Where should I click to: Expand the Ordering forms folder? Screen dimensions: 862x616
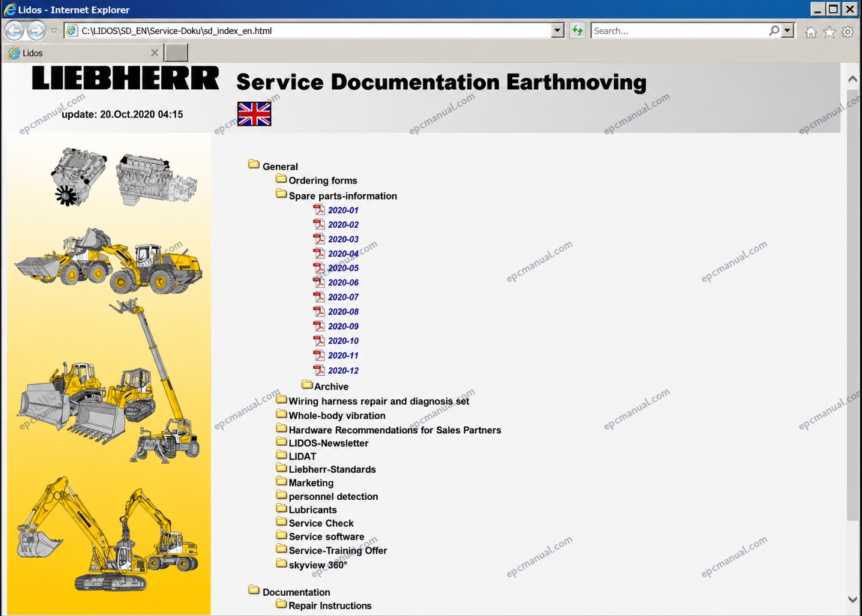pos(282,178)
